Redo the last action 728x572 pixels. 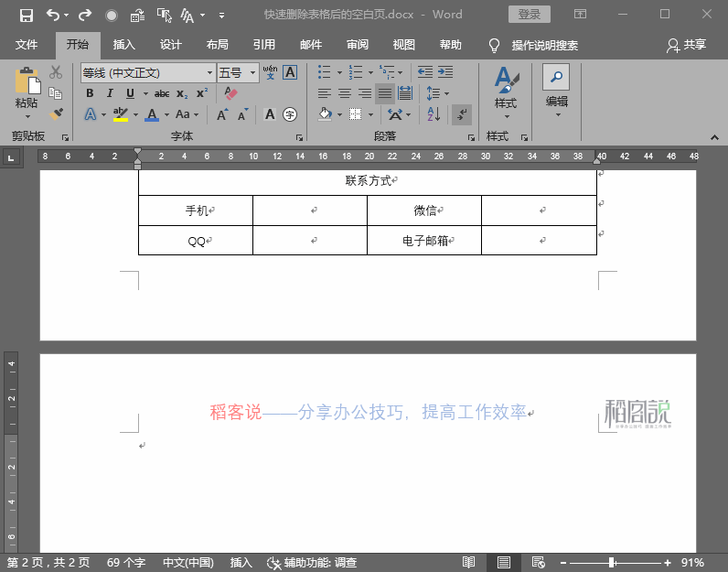[84, 16]
